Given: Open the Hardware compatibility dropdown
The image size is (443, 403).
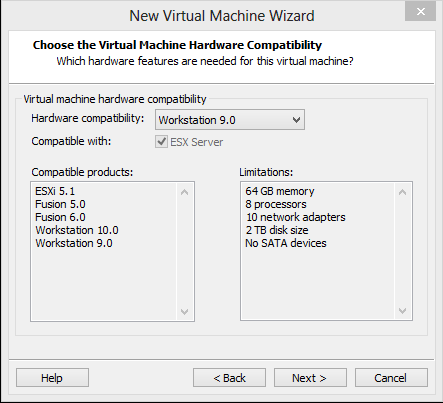Looking at the screenshot, I should pos(230,120).
